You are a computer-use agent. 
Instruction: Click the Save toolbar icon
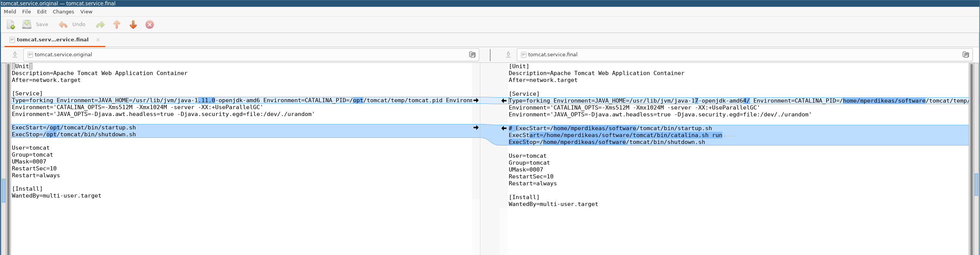click(27, 25)
